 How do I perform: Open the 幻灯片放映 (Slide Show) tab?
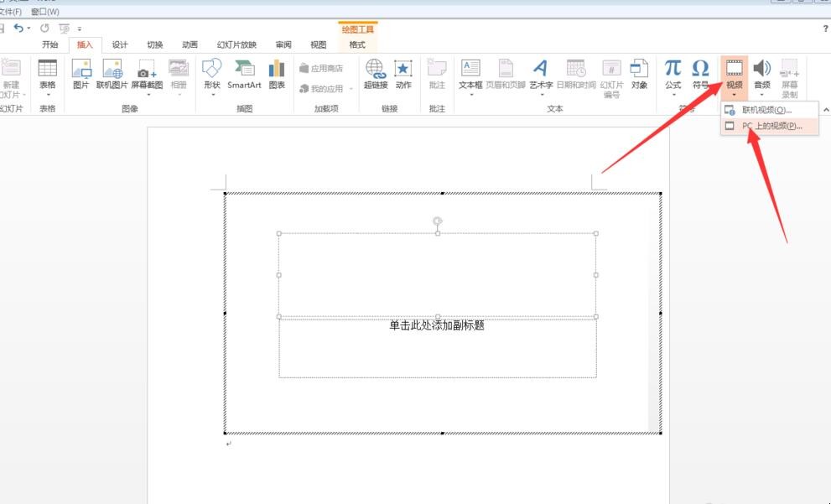(x=236, y=44)
